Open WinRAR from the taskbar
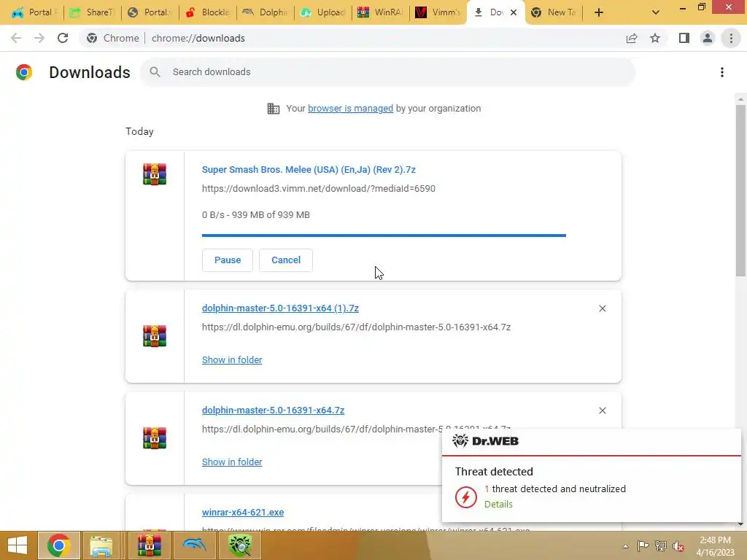Viewport: 747px width, 560px height. coord(149,545)
